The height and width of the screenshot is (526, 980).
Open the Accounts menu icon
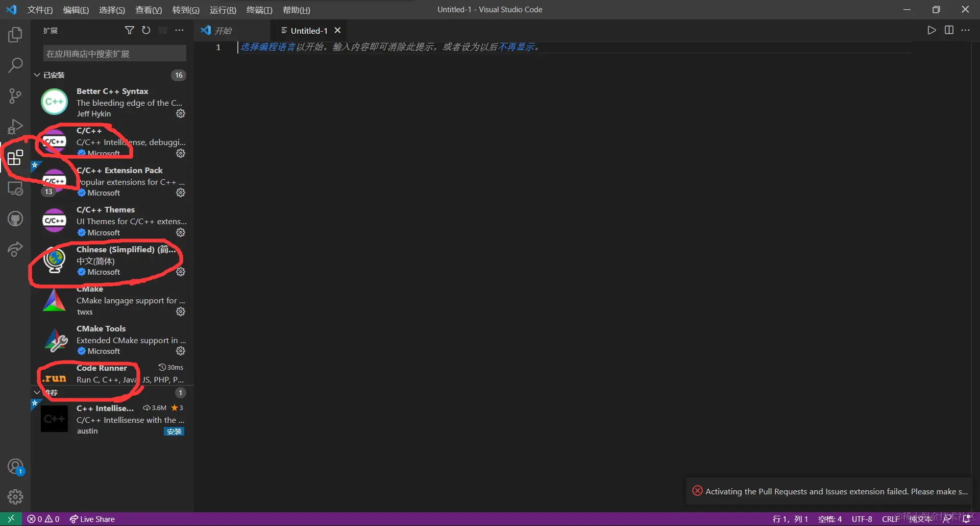[15, 467]
